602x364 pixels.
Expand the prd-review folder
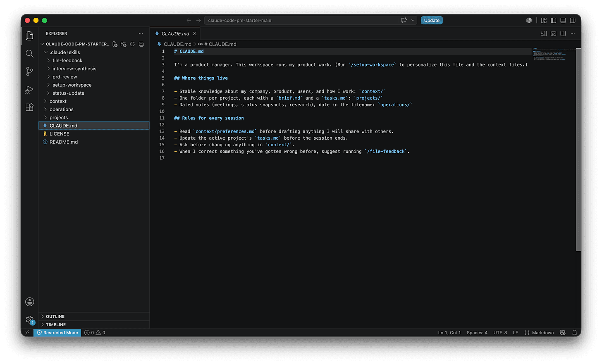[x=94, y=77]
